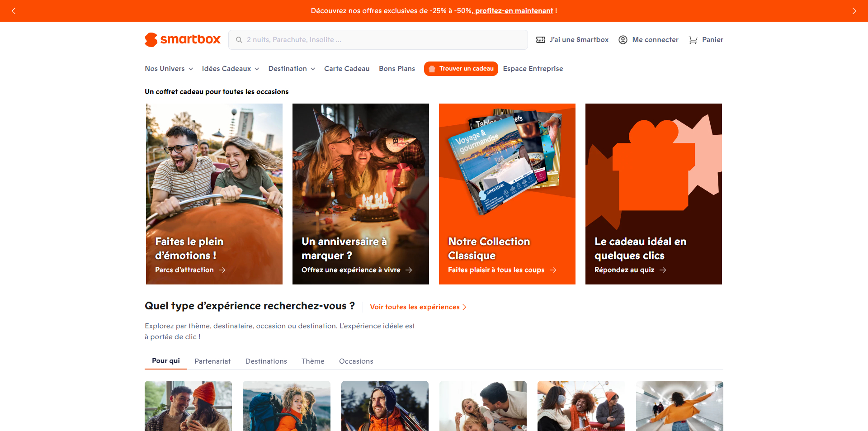The height and width of the screenshot is (431, 868).
Task: Click the previous banner arrow in orange bar
Action: click(x=14, y=11)
